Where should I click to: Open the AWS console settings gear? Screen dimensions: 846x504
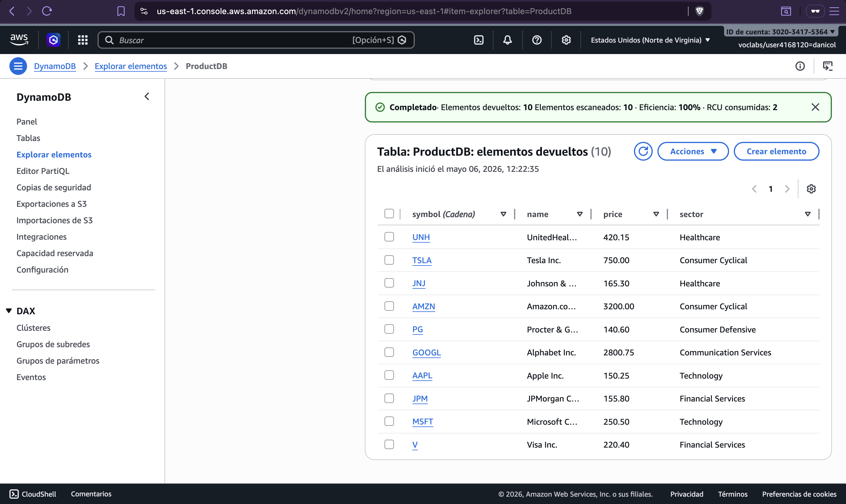click(566, 40)
